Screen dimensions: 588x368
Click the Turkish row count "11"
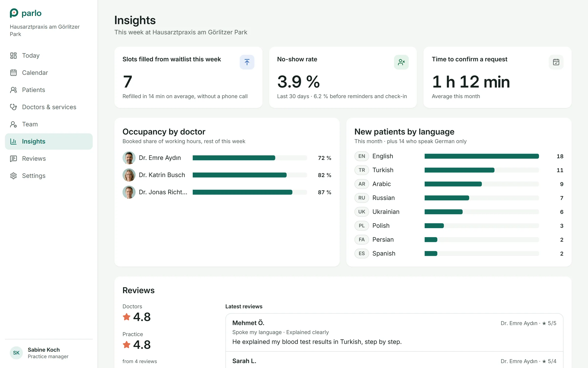click(560, 170)
